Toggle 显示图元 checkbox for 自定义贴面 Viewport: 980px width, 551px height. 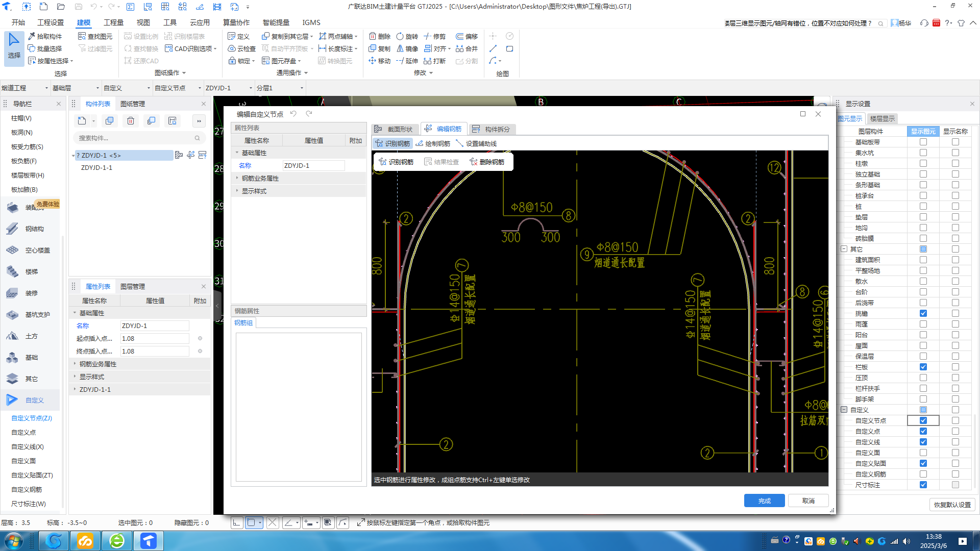[923, 463]
